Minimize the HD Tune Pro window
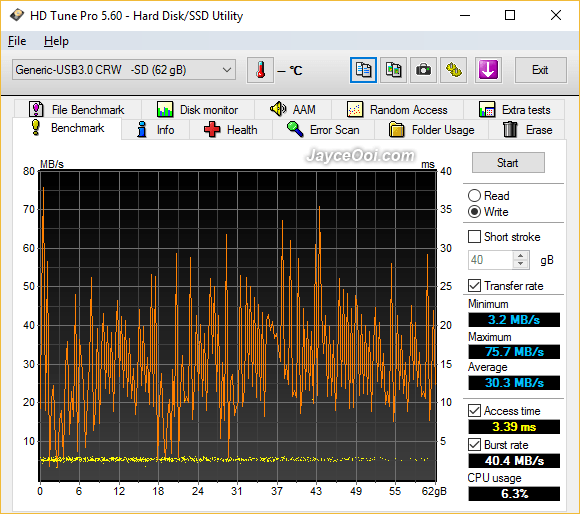Screen dimensions: 580x514 point(465,16)
